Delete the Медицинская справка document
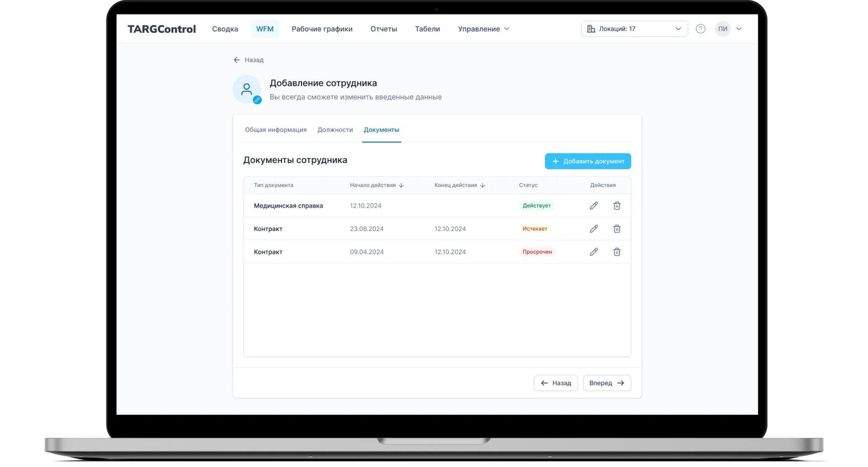Image resolution: width=868 pixels, height=467 pixels. coord(617,205)
